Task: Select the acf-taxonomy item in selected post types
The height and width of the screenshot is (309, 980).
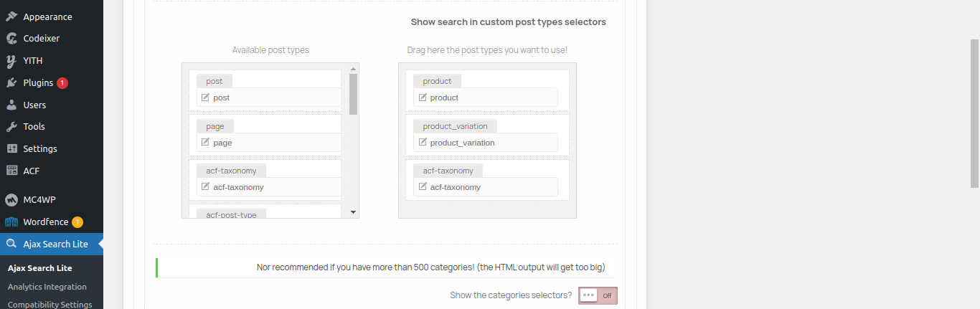Action: (486, 179)
